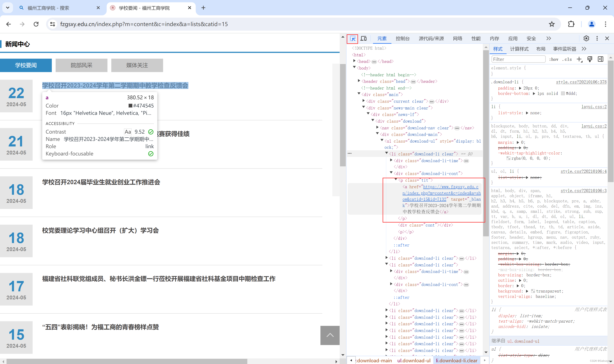Open DevTools more options menu

pos(597,39)
